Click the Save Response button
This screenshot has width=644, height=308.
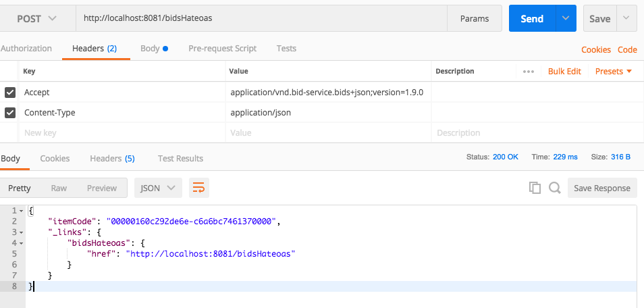point(601,188)
